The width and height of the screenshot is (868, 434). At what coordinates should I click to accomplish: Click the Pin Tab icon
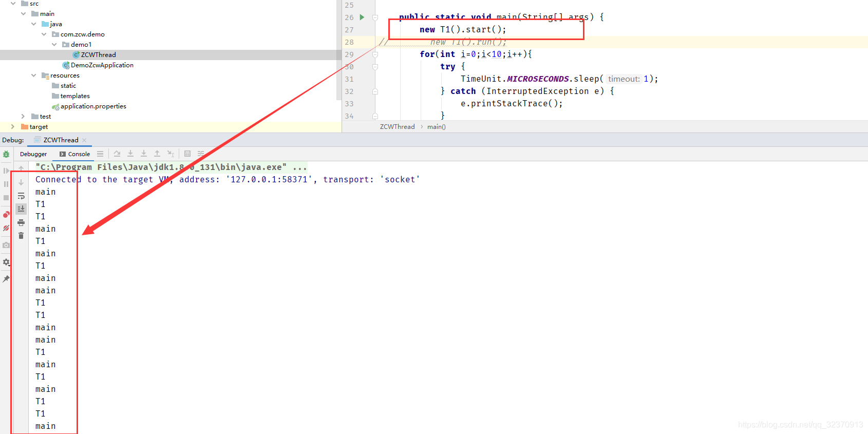click(x=6, y=278)
